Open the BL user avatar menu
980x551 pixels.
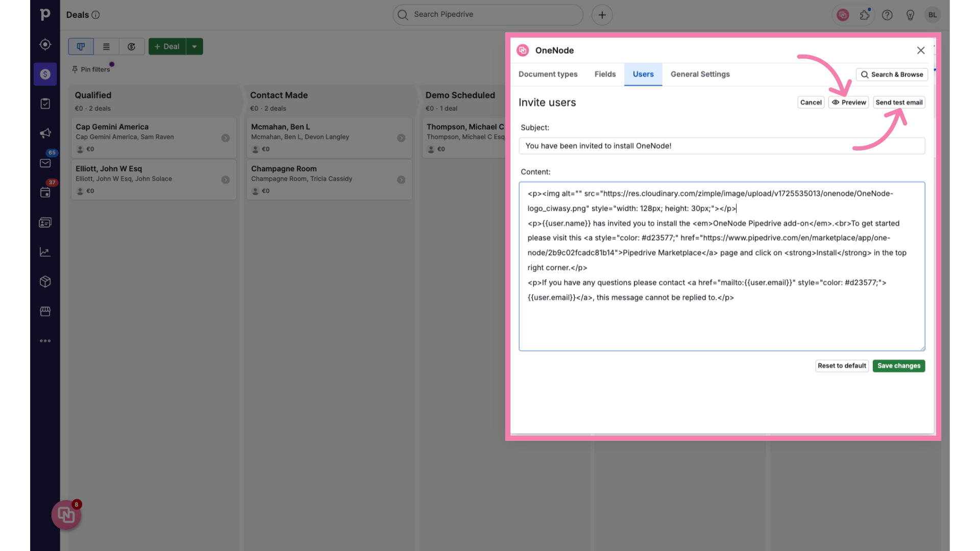click(x=933, y=15)
